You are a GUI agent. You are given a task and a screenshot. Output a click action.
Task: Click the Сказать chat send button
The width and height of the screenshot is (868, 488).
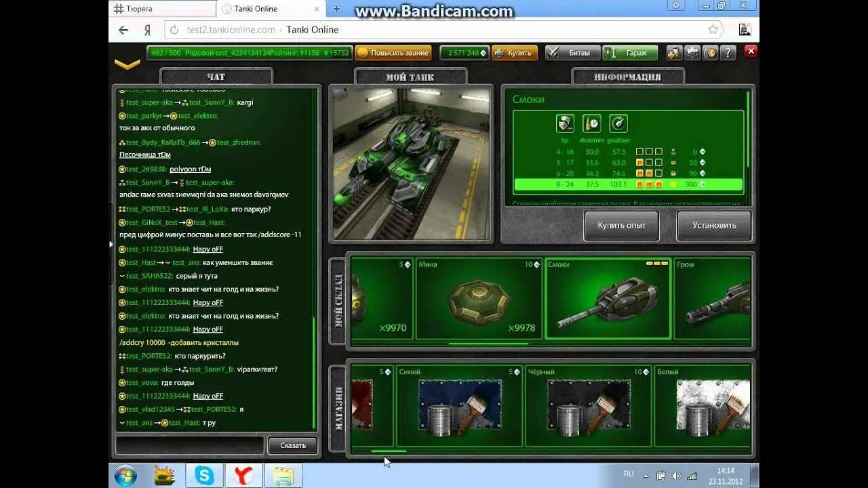click(x=292, y=445)
